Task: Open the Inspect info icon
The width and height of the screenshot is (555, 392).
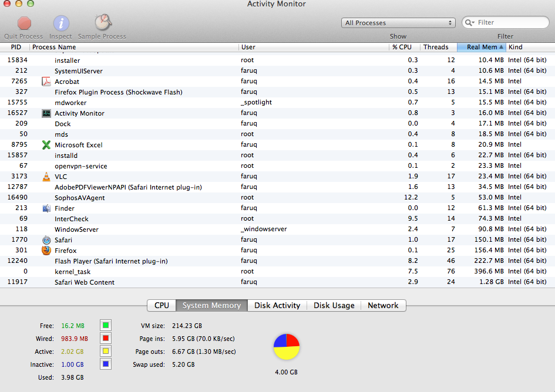Action: point(61,23)
